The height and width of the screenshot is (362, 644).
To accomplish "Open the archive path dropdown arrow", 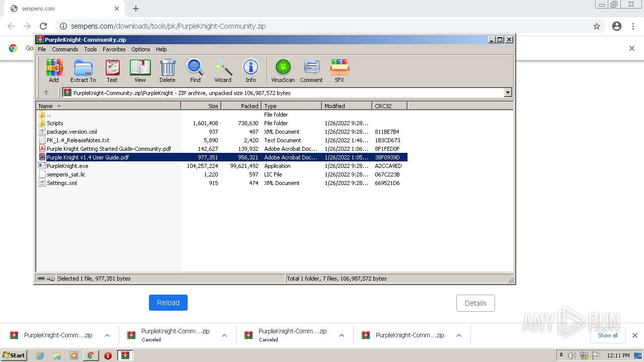I will (x=508, y=93).
